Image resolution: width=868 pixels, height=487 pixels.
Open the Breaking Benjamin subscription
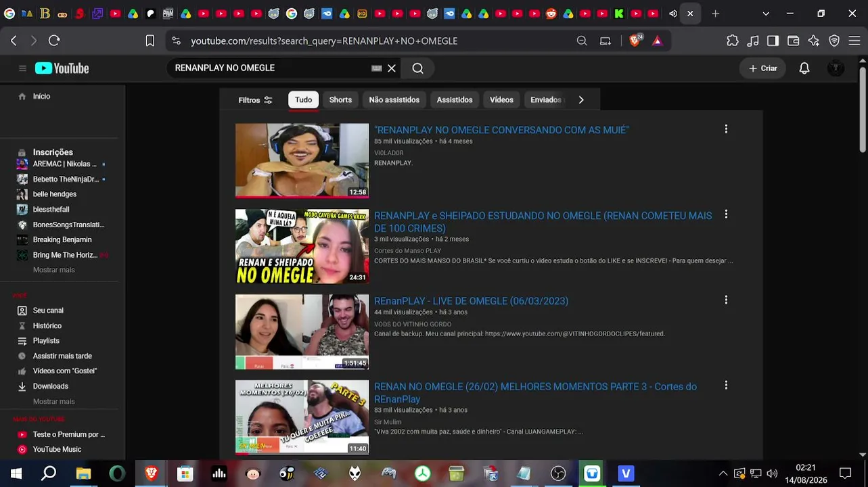(x=62, y=239)
